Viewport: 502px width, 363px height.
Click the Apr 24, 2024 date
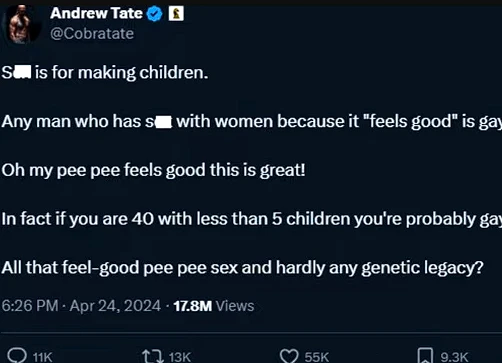tap(115, 306)
